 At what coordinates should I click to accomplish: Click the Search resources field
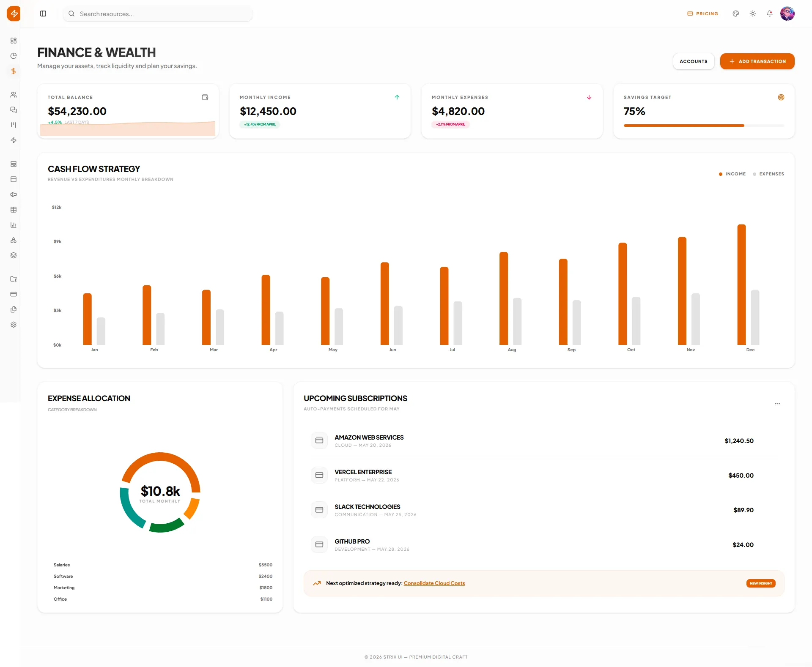tap(158, 14)
